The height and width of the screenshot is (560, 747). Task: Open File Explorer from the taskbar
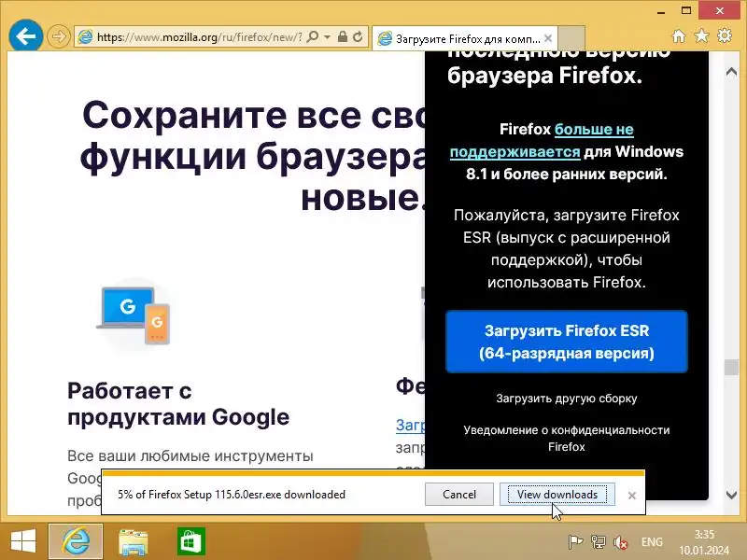pos(133,542)
